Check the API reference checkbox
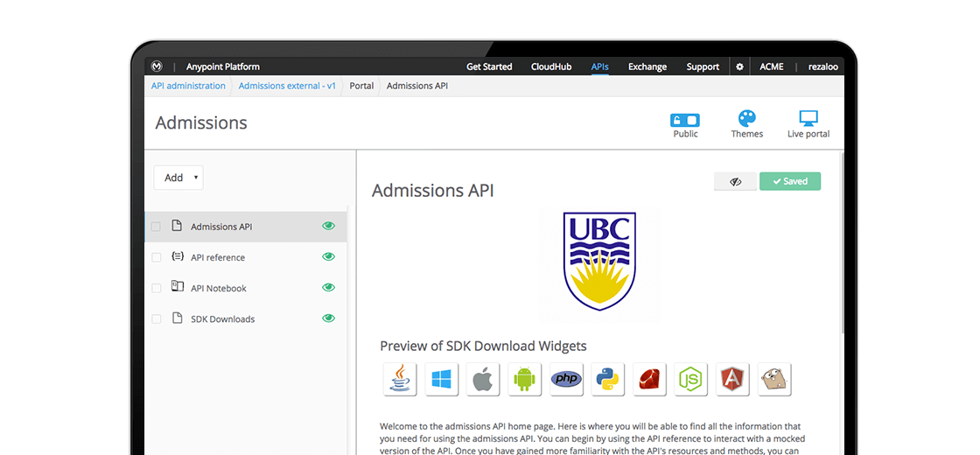Screen dimensions: 980x455 pyautogui.click(x=157, y=257)
